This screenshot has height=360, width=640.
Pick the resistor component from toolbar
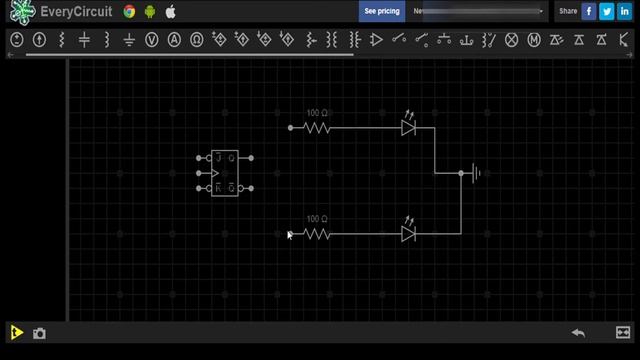click(x=62, y=40)
